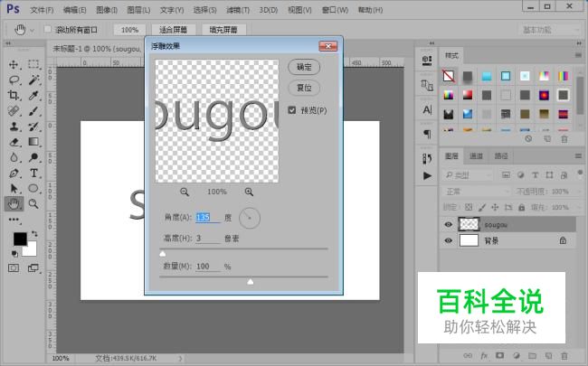
Task: Click the emboss height slider handle
Action: point(162,254)
